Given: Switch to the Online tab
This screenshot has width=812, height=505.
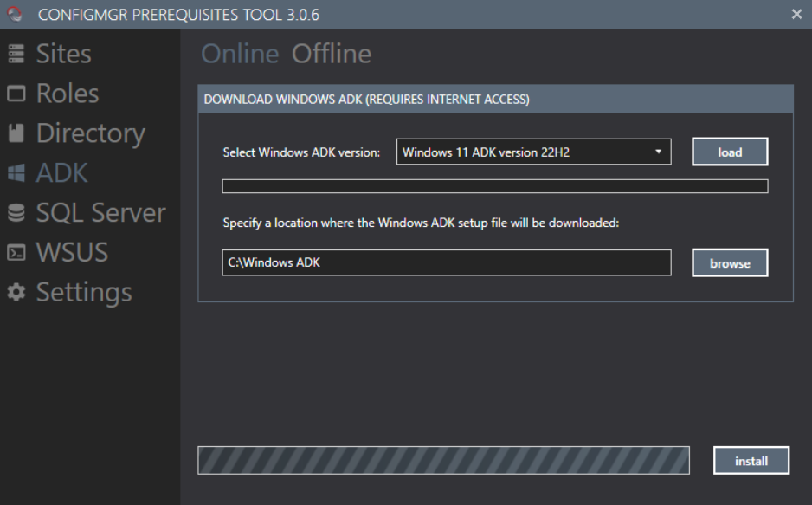Looking at the screenshot, I should (240, 54).
